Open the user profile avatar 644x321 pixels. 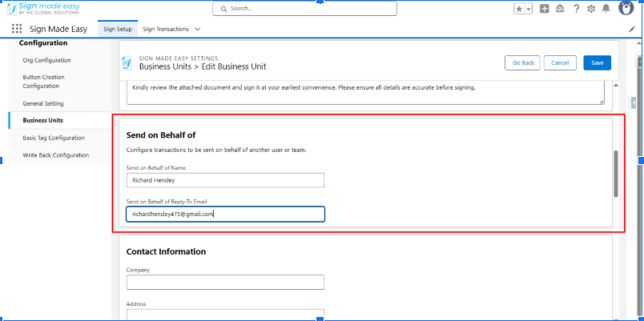626,8
